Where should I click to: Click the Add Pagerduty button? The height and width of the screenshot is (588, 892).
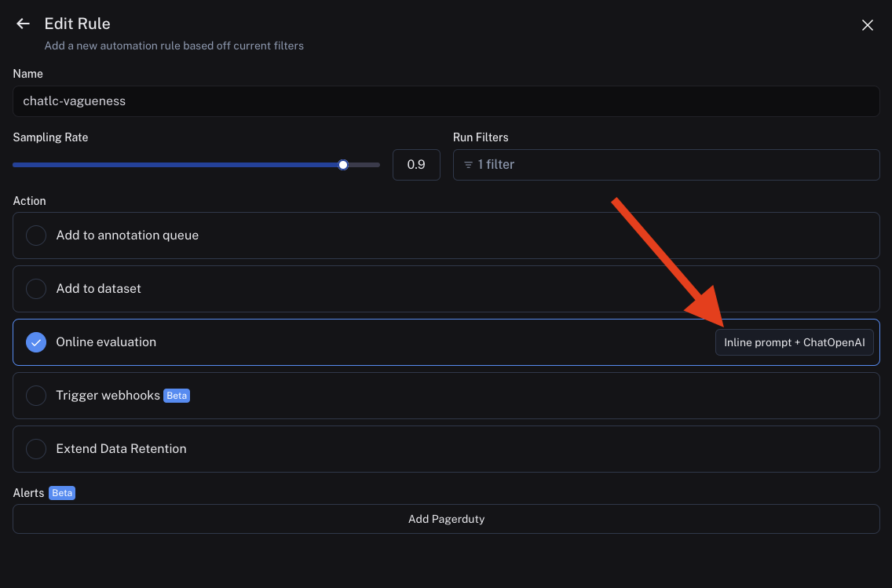pos(446,519)
